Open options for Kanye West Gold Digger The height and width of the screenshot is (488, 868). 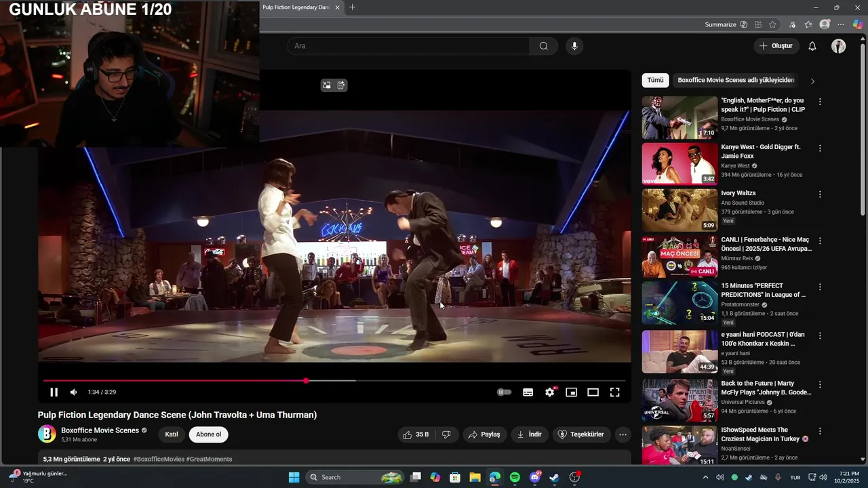pyautogui.click(x=820, y=148)
